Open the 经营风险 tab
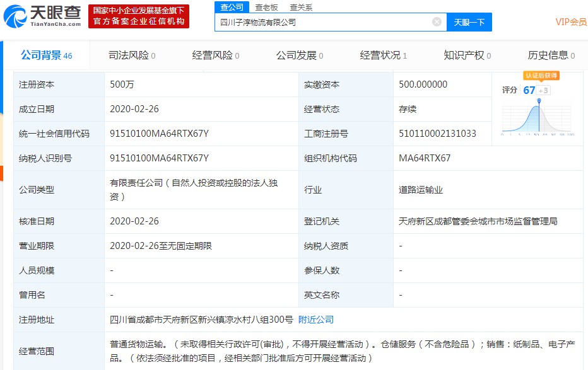Screen dimensions: 588x370 216,55
